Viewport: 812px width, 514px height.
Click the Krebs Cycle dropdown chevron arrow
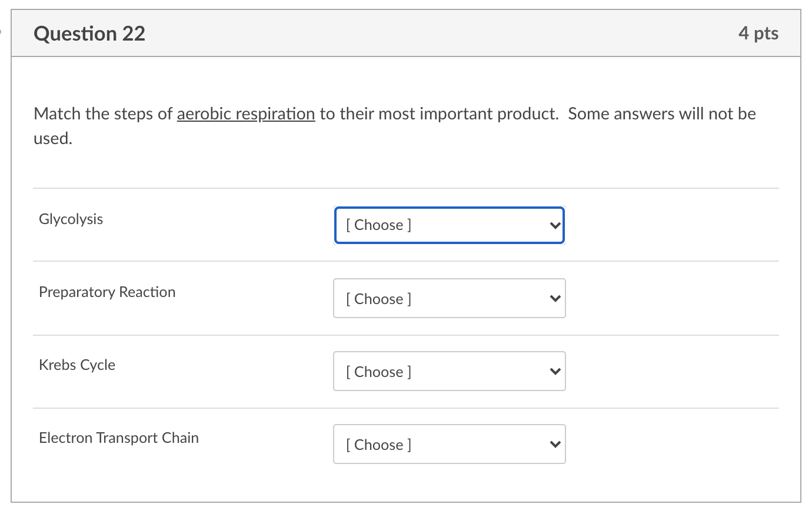[554, 372]
